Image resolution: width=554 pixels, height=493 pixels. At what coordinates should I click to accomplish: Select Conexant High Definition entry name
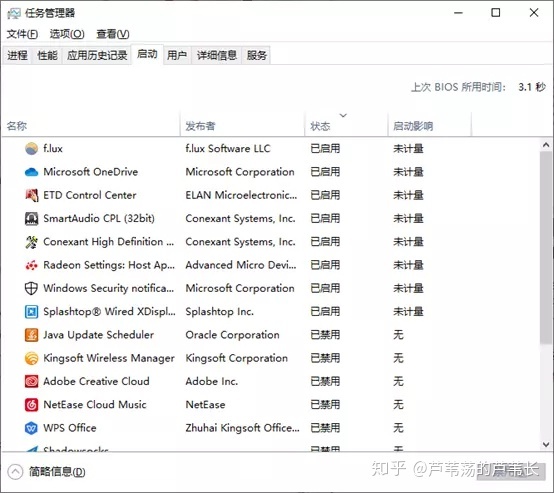(109, 242)
